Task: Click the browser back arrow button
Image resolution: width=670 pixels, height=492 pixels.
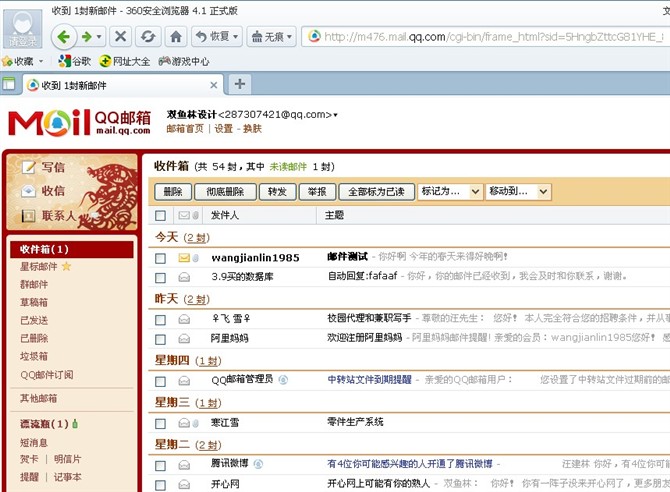Action: coord(64,37)
